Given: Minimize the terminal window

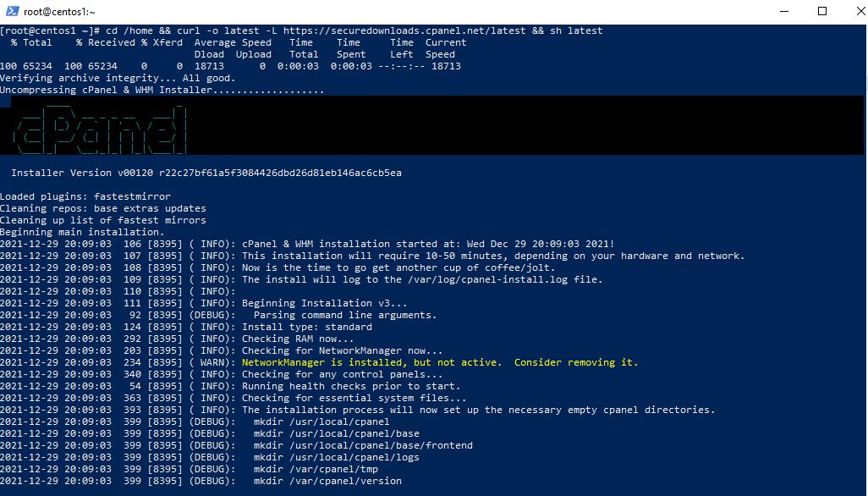Looking at the screenshot, I should point(783,12).
